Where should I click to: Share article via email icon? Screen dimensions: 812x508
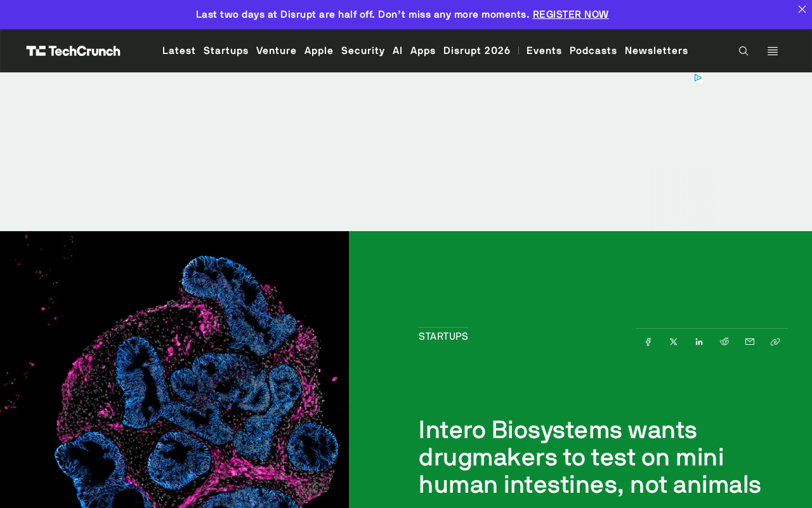[x=750, y=342]
